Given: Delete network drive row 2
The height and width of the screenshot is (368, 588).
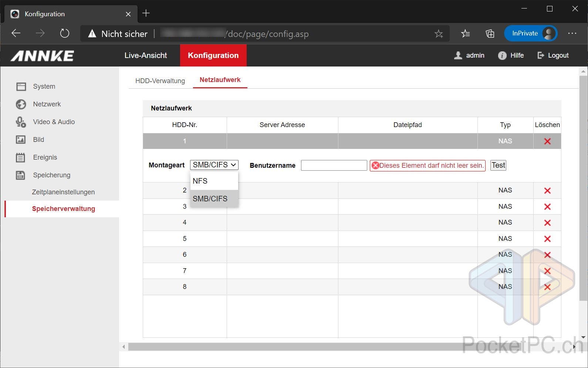Looking at the screenshot, I should 547,191.
